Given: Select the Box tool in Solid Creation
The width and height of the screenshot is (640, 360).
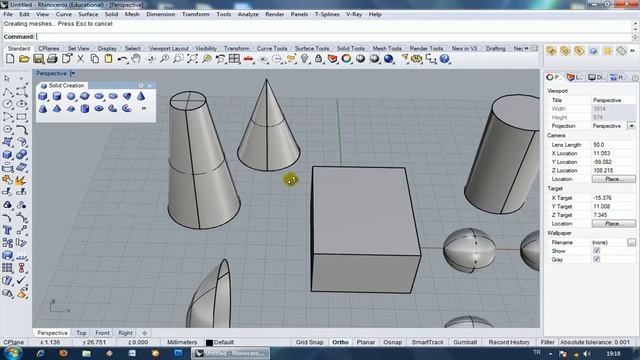Looking at the screenshot, I should [42, 96].
